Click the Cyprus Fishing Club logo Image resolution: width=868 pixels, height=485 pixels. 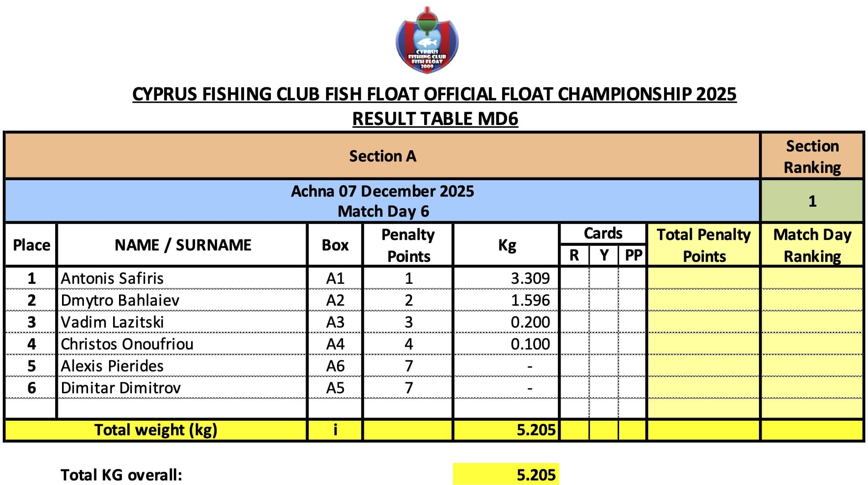point(426,41)
